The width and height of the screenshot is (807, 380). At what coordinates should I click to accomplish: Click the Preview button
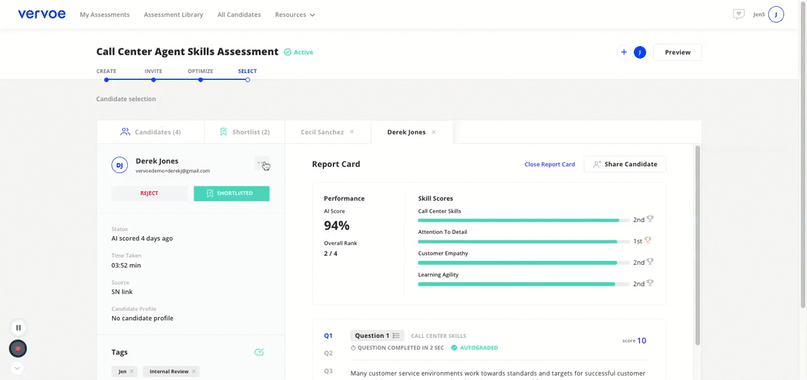click(x=677, y=52)
